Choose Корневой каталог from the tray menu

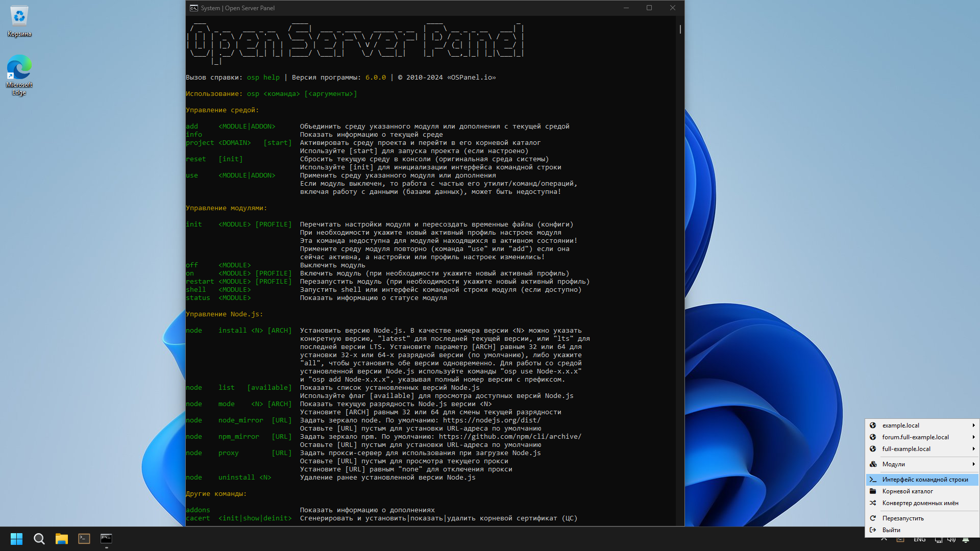(x=908, y=491)
